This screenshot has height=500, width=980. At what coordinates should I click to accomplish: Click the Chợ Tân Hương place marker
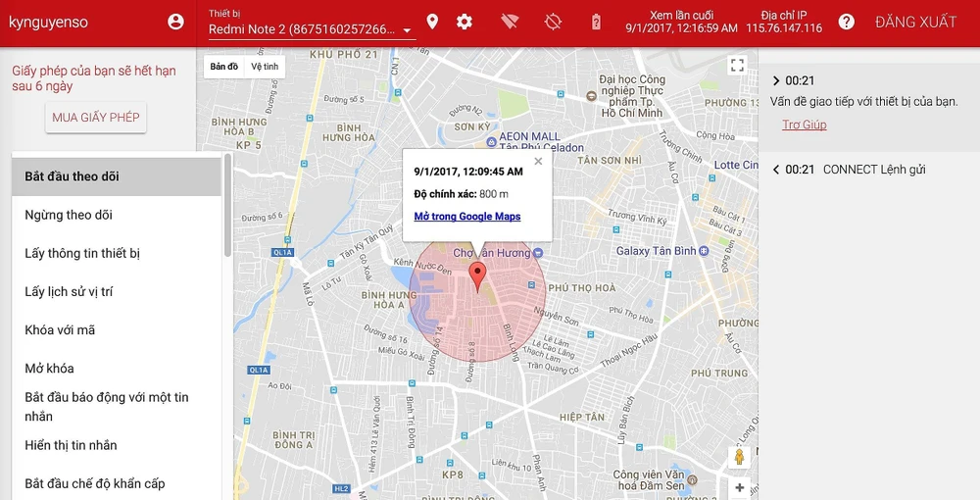click(x=539, y=253)
